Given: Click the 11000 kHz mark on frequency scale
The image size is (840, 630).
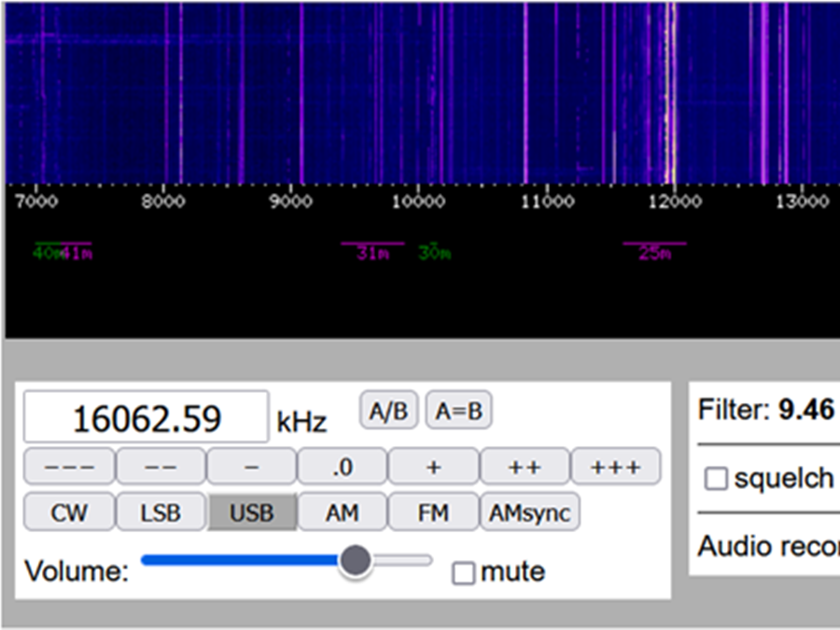Looking at the screenshot, I should [547, 202].
